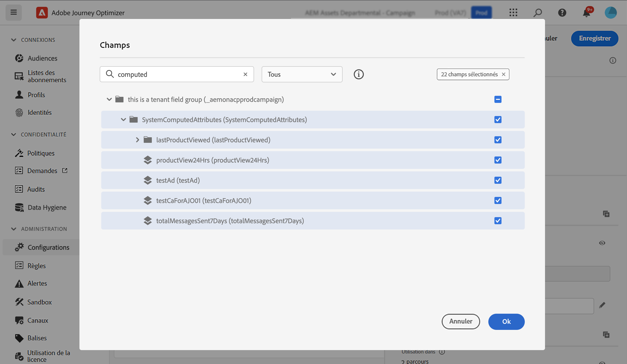
Task: Open Audiences in the sidebar
Action: point(42,58)
